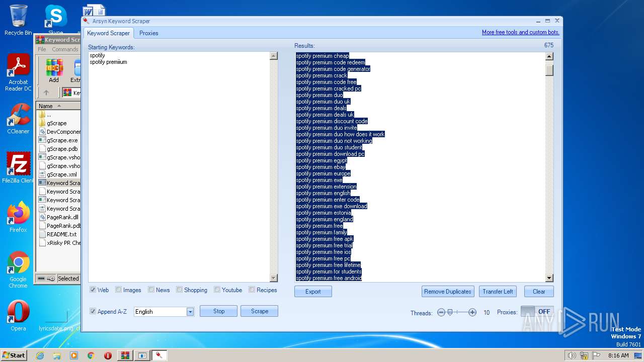Click results scrollbar down arrow
Image resolution: width=644 pixels, height=362 pixels.
point(549,278)
